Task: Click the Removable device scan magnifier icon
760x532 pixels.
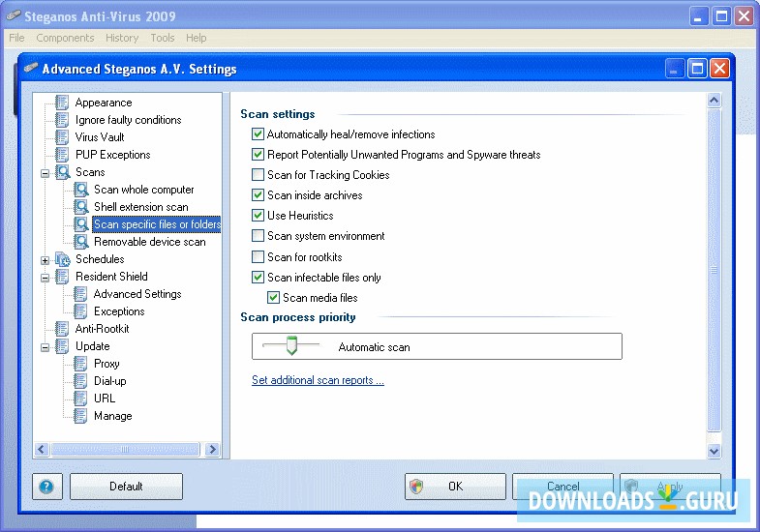Action: [x=81, y=242]
